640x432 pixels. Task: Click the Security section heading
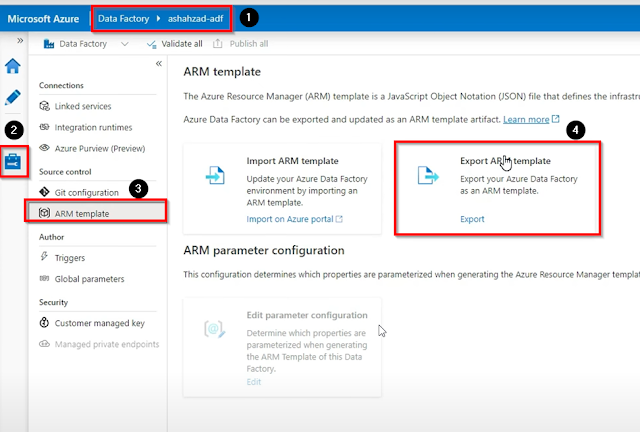[x=53, y=303]
